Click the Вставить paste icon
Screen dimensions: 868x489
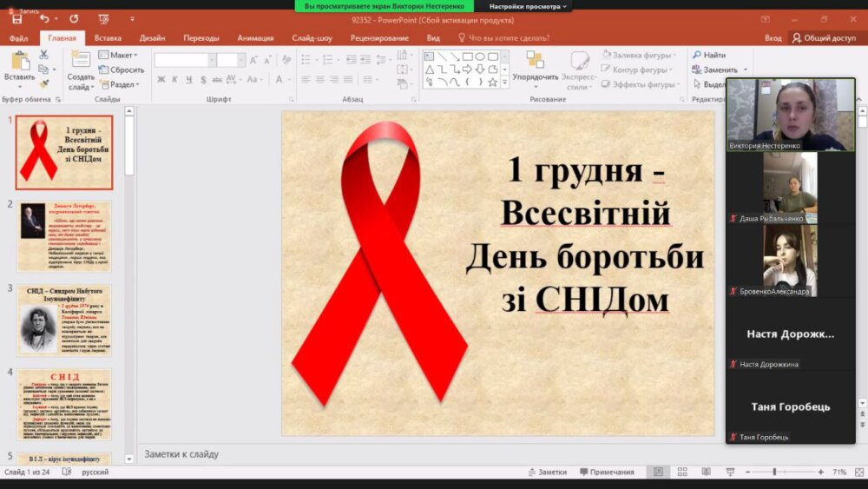(19, 62)
